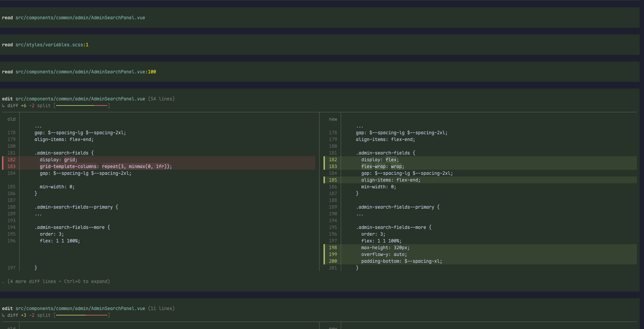Click the diff ratio bar of the +3 -2 diff
This screenshot has width=644, height=329.
(82, 315)
